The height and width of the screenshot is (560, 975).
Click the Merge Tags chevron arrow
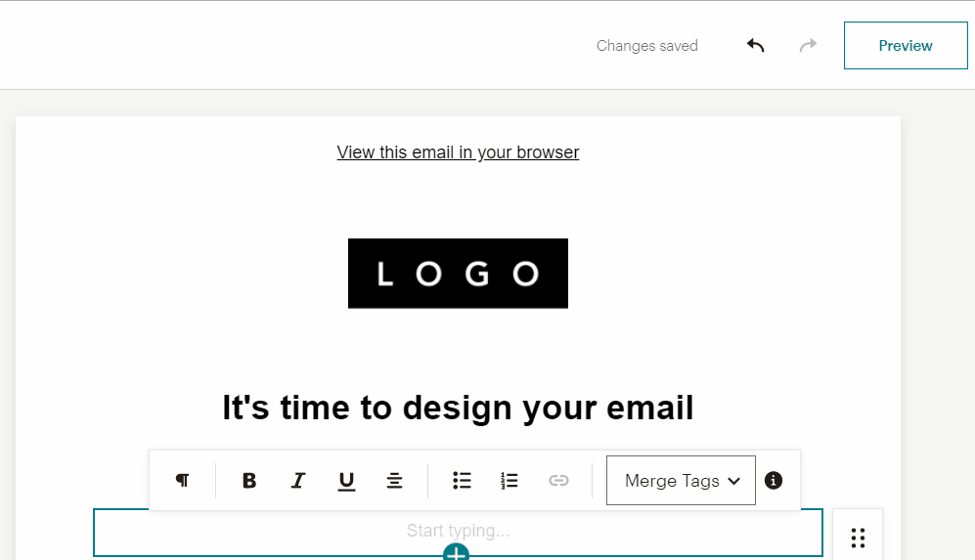(733, 481)
